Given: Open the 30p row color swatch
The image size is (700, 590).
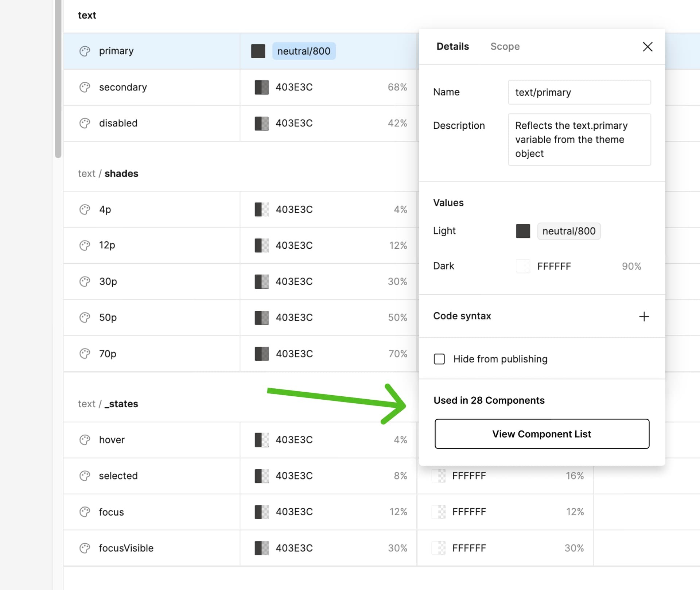Looking at the screenshot, I should [x=261, y=282].
